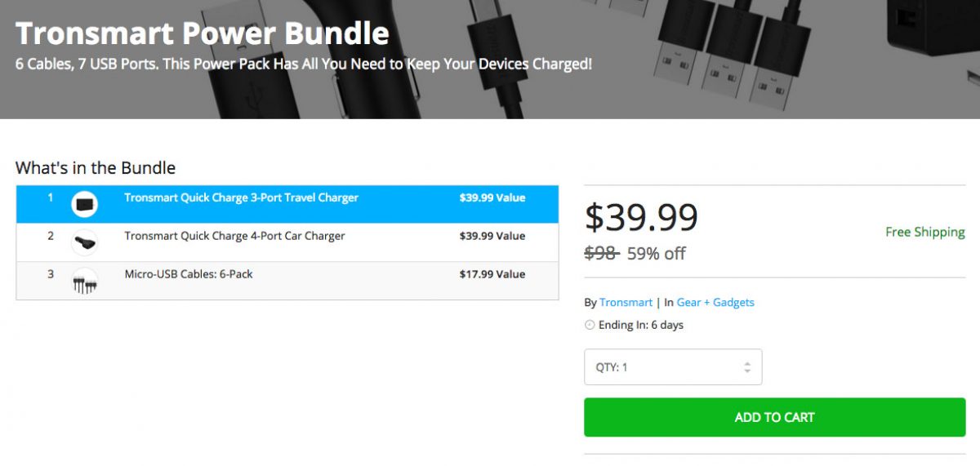Click the 59% off discount label
Viewport: 980px width, 466px height.
pos(656,253)
